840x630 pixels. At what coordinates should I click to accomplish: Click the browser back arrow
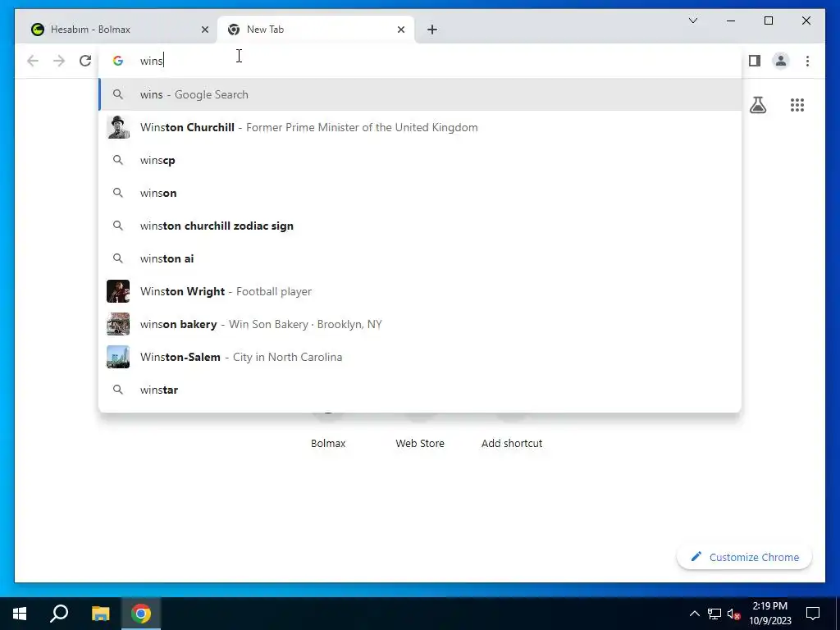click(33, 61)
